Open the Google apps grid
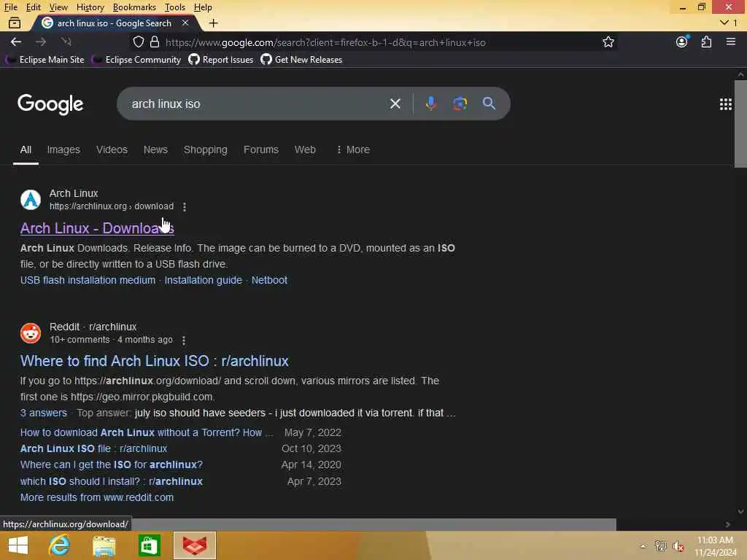747x560 pixels. pyautogui.click(x=725, y=104)
